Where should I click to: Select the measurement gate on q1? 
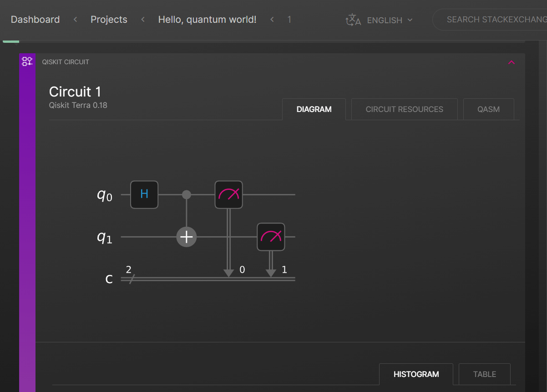pos(271,237)
